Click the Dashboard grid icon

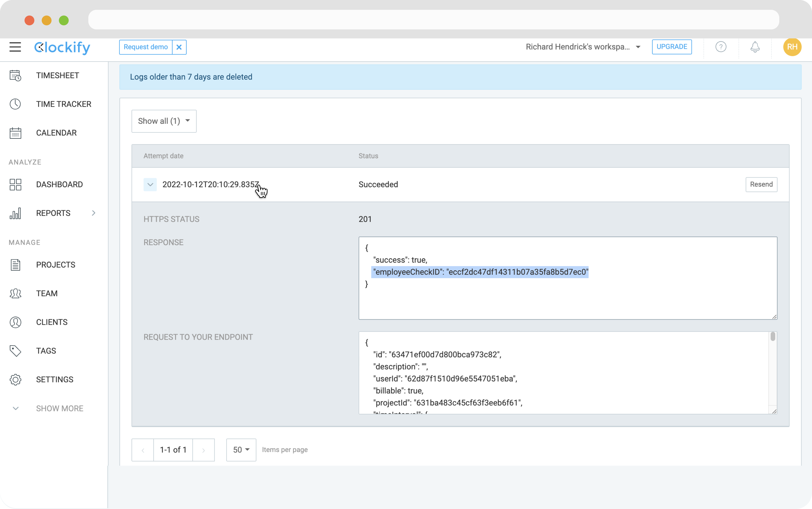point(16,184)
